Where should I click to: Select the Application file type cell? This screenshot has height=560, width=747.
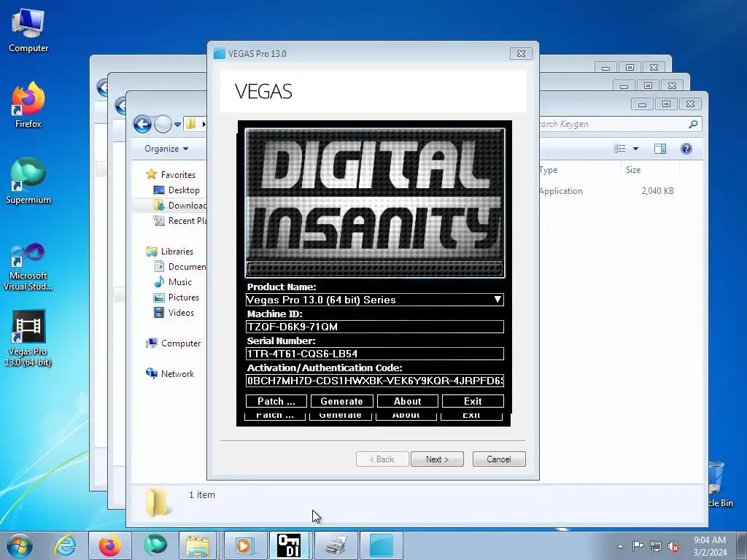pyautogui.click(x=561, y=191)
